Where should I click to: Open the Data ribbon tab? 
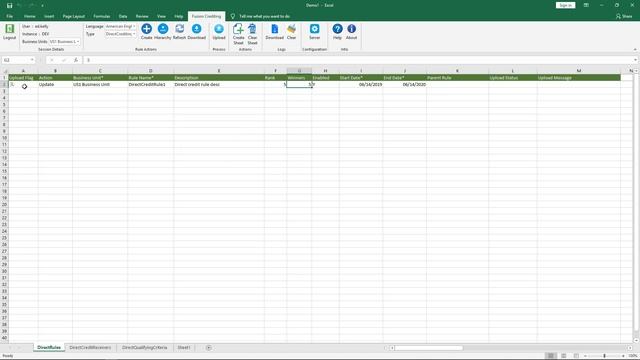point(123,16)
